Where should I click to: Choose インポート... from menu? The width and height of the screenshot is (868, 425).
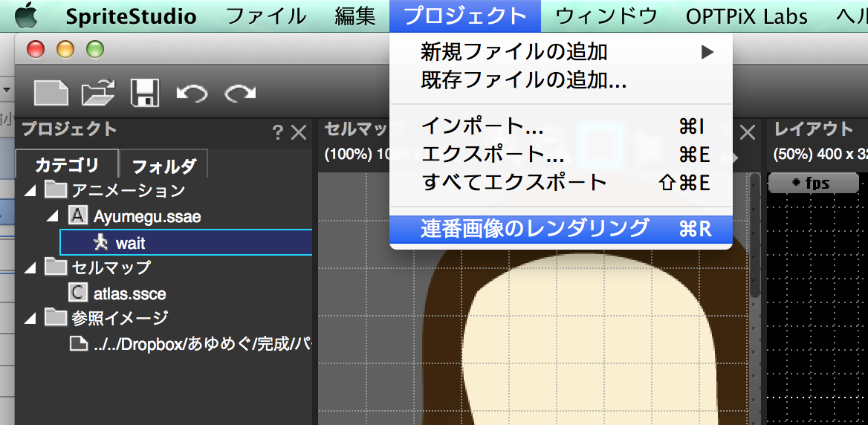point(561,127)
